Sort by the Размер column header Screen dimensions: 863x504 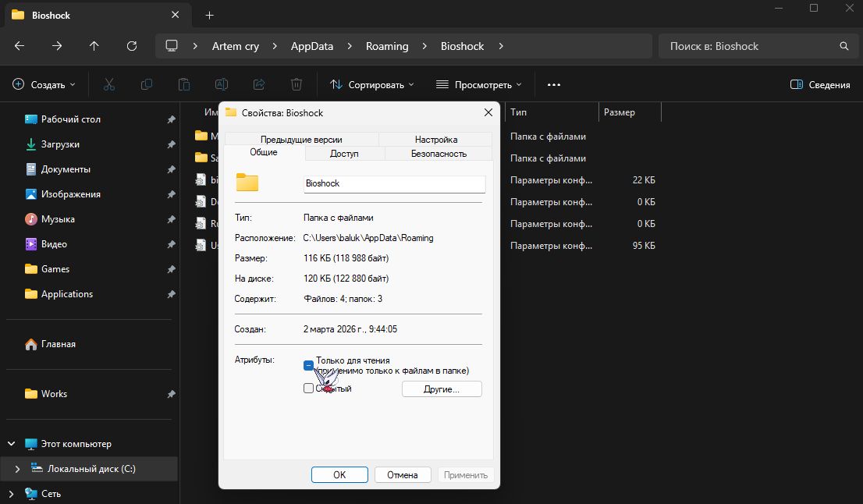coord(630,112)
